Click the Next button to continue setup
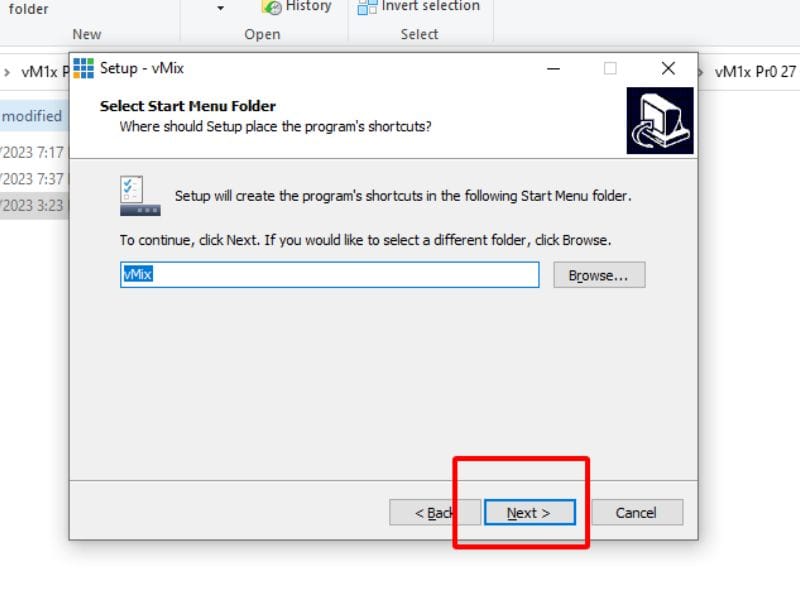 [x=530, y=512]
